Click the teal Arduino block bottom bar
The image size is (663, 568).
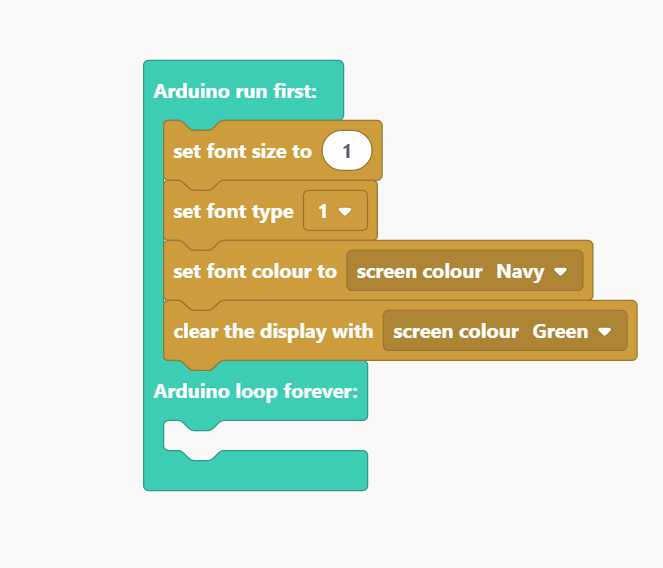(255, 475)
